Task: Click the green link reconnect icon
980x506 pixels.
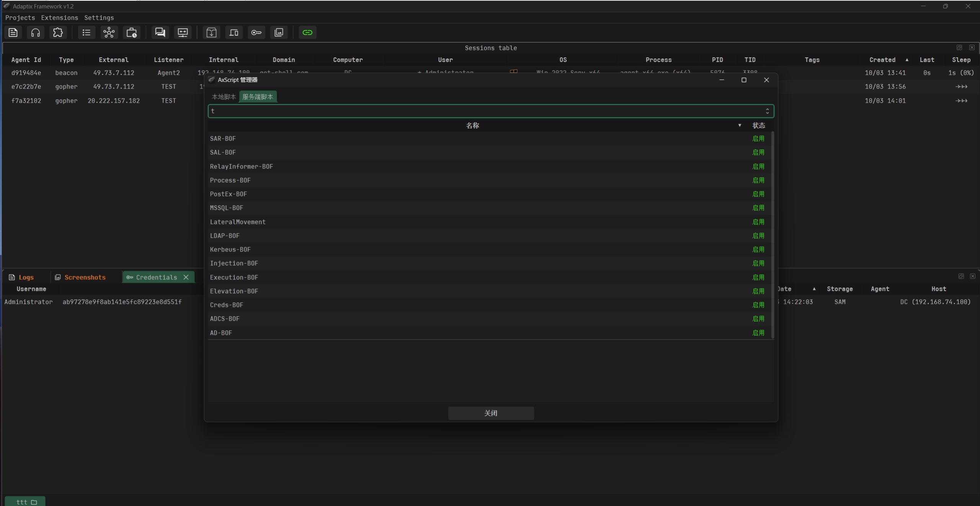Action: point(307,33)
